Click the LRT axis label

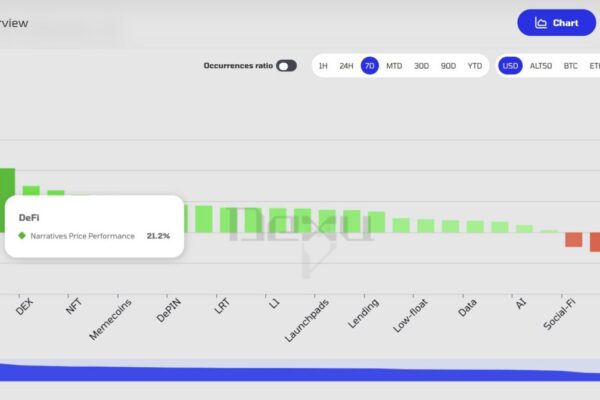222,306
